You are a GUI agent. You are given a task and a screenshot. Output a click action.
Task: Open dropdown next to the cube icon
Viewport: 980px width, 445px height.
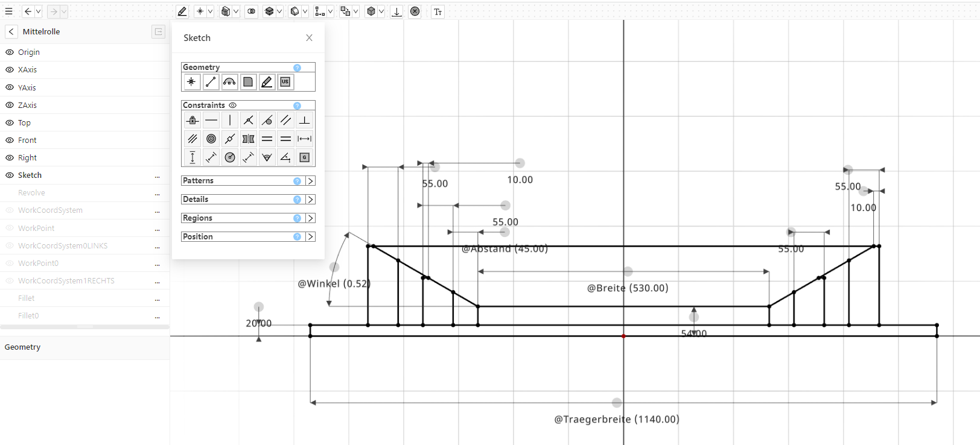381,11
